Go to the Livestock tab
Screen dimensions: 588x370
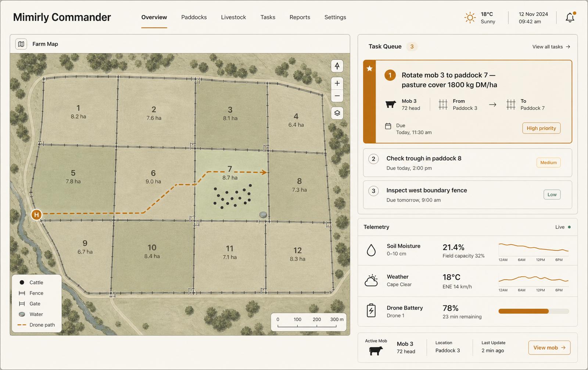click(233, 17)
